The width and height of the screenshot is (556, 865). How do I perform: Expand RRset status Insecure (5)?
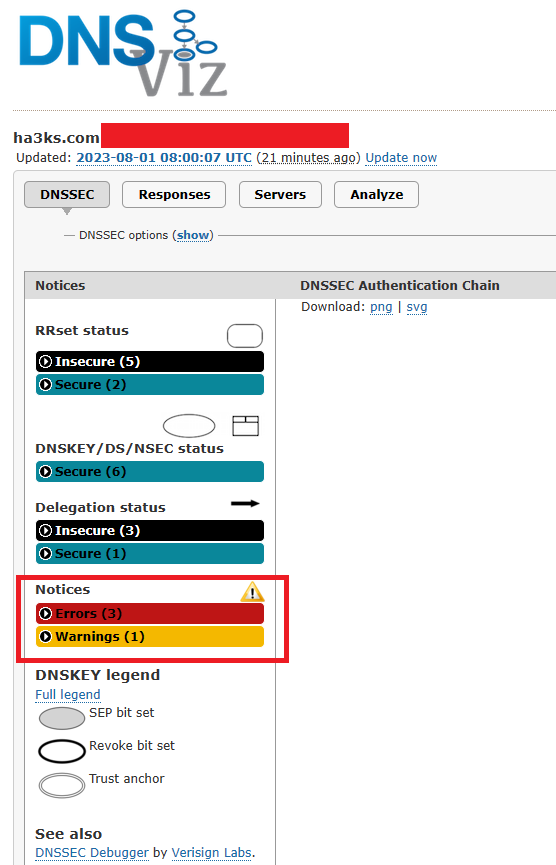coord(150,361)
